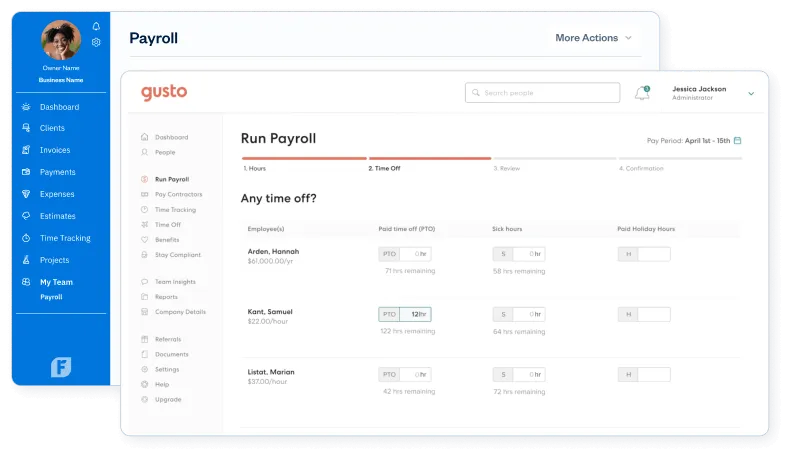The width and height of the screenshot is (788, 455).
Task: Click the owner profile avatar
Action: pos(61,40)
